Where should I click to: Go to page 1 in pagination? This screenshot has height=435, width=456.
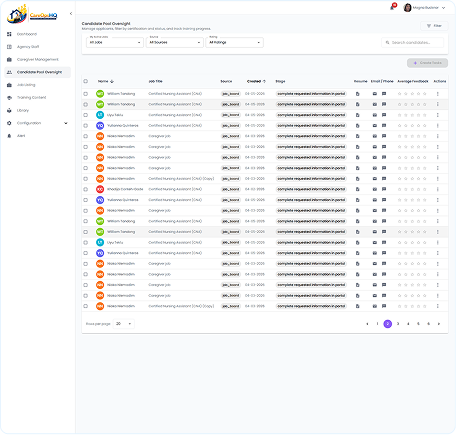coord(377,324)
